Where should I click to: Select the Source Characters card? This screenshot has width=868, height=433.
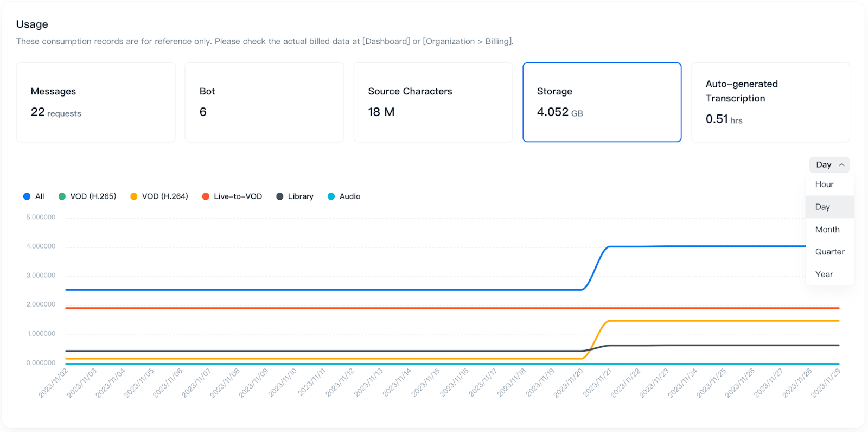[x=433, y=103]
